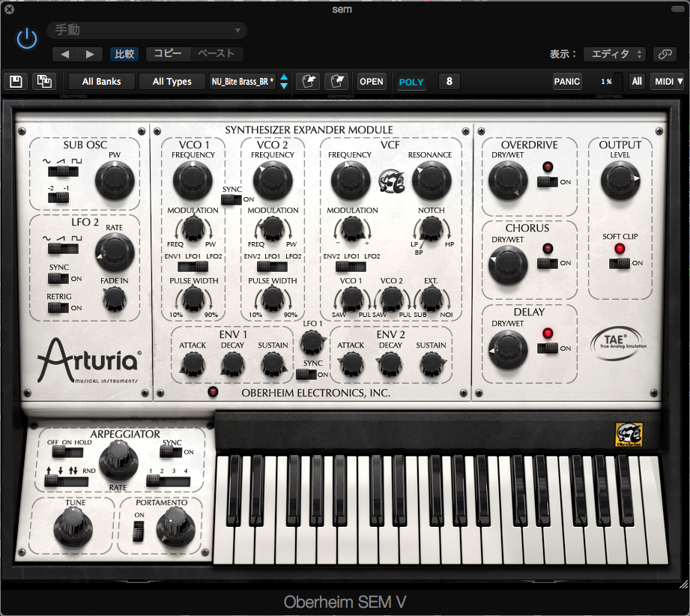Open the polyphony voices value 8
Viewport: 690px width, 616px height.
tap(450, 82)
